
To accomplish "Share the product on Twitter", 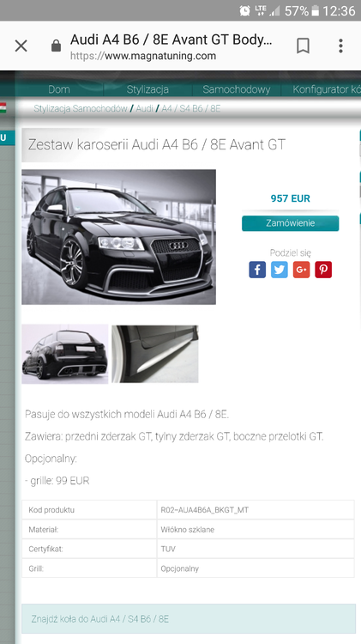I will tap(280, 270).
